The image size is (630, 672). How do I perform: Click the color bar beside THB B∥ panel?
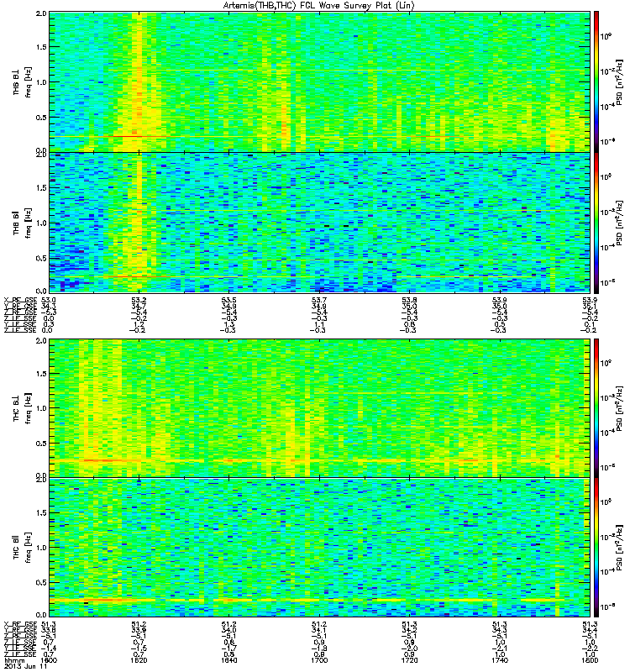click(x=596, y=223)
